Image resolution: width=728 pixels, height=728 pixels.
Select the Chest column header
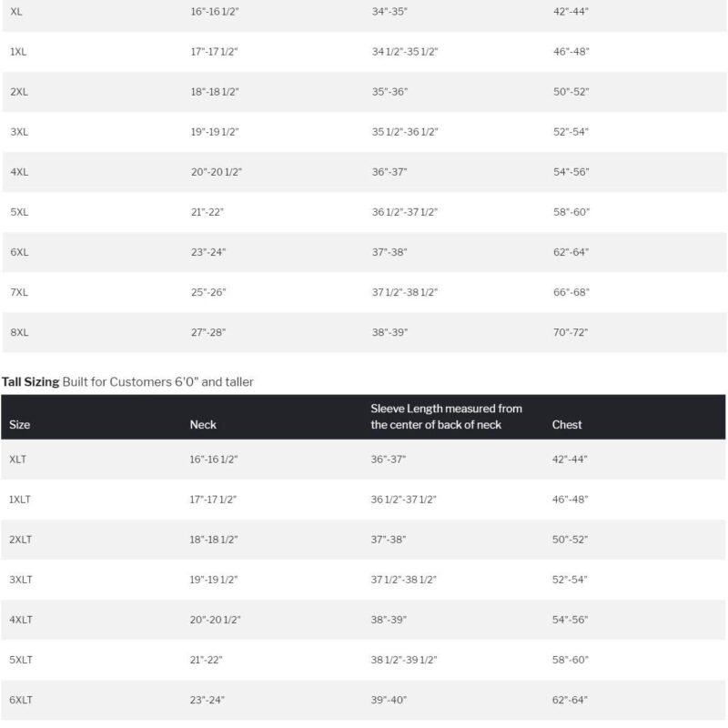(x=567, y=424)
